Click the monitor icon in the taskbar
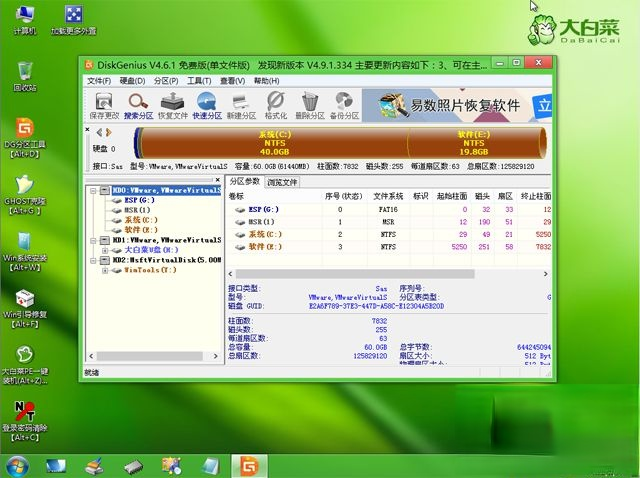Viewport: 640px width, 478px height. tap(56, 467)
